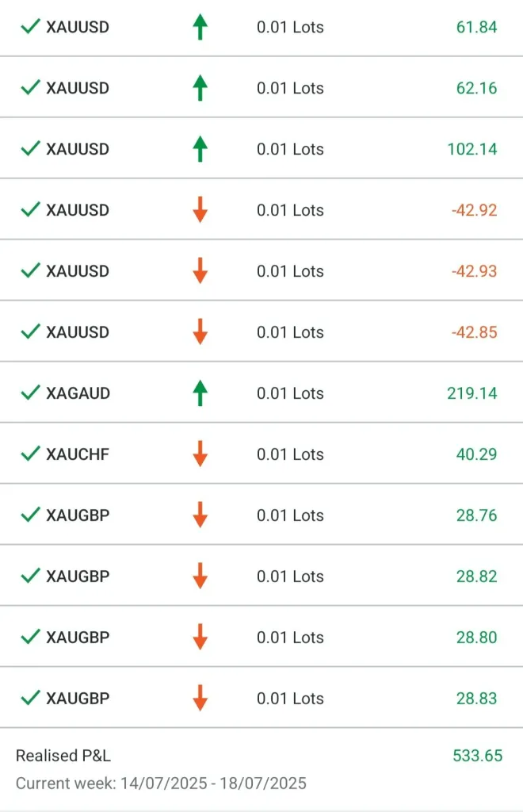The height and width of the screenshot is (812, 523).
Task: Click the down arrow in the 28.76 profit row
Action: point(200,515)
